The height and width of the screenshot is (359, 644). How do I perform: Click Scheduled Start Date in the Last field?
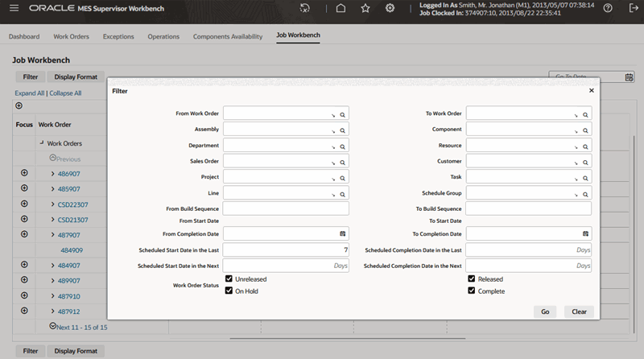[286, 250]
